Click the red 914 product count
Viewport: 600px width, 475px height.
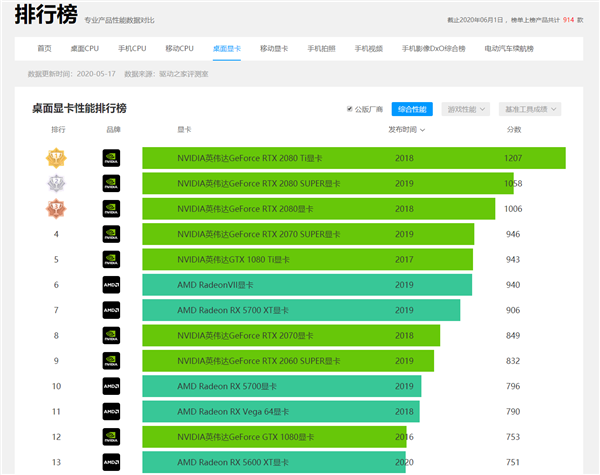pyautogui.click(x=568, y=20)
